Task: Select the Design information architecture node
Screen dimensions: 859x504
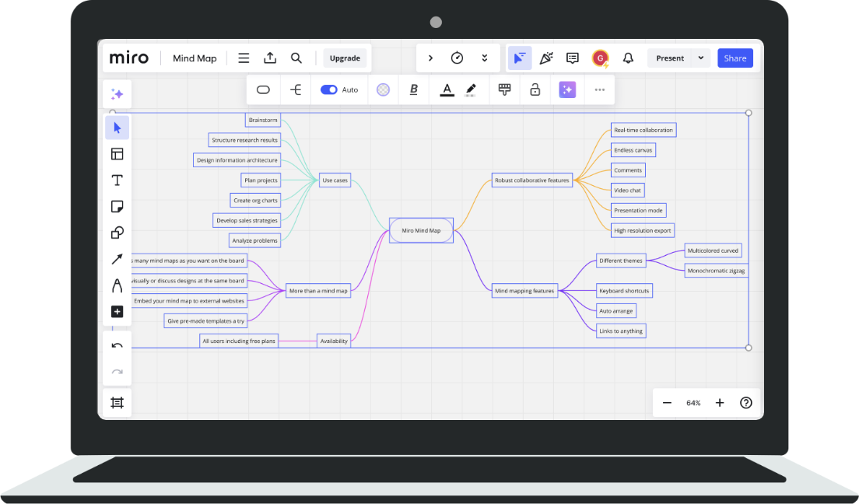Action: point(237,160)
